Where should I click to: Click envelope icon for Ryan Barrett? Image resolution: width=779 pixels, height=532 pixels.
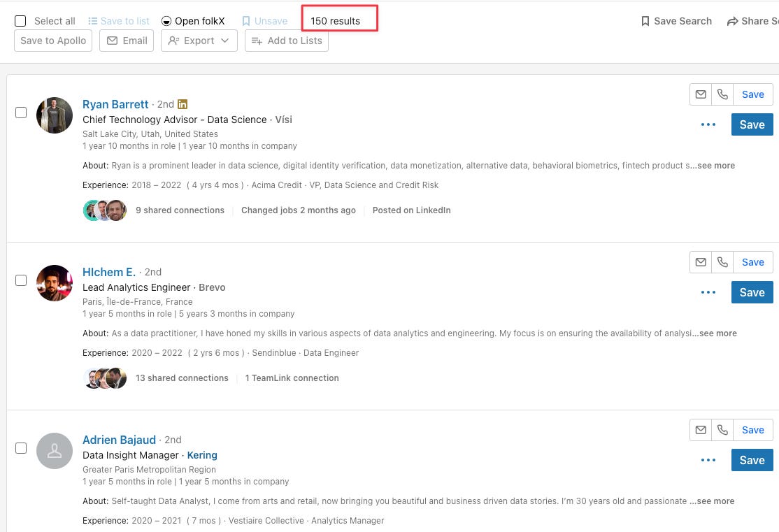click(x=701, y=94)
